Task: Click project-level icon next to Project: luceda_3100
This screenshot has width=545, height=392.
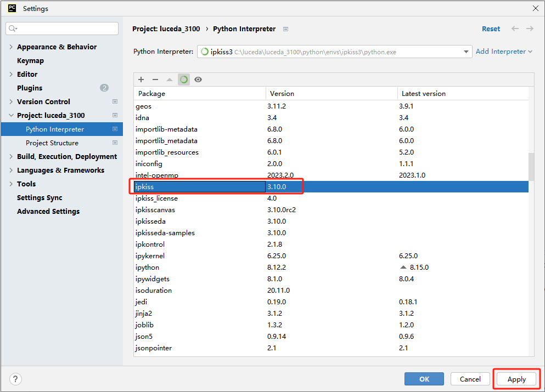Action: click(x=115, y=115)
